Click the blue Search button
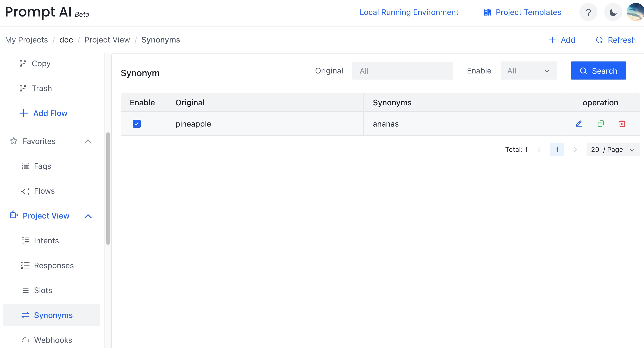Viewport: 644px width, 348px height. click(x=598, y=71)
